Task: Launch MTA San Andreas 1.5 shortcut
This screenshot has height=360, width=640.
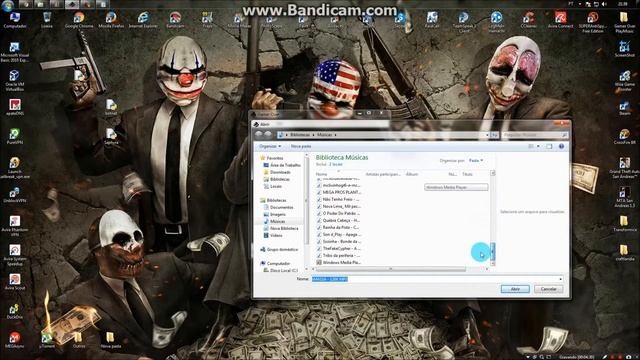Action: pyautogui.click(x=624, y=198)
